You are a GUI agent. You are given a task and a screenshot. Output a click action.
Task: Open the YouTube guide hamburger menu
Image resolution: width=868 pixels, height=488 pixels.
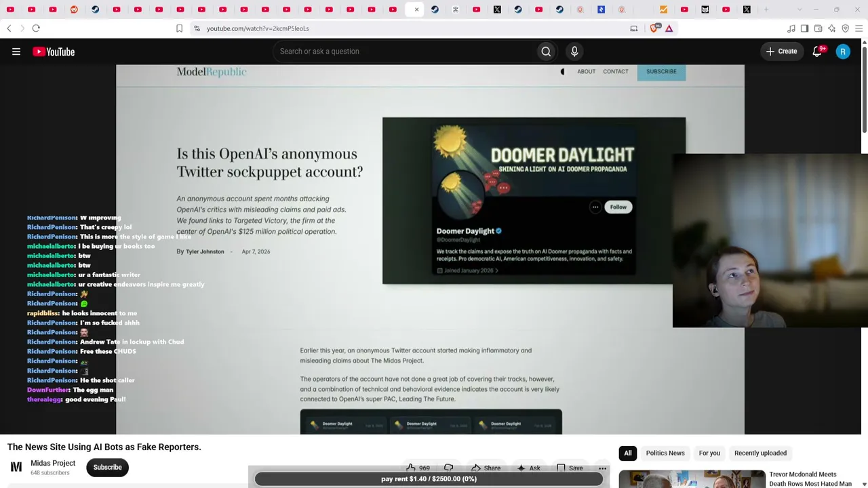(16, 52)
